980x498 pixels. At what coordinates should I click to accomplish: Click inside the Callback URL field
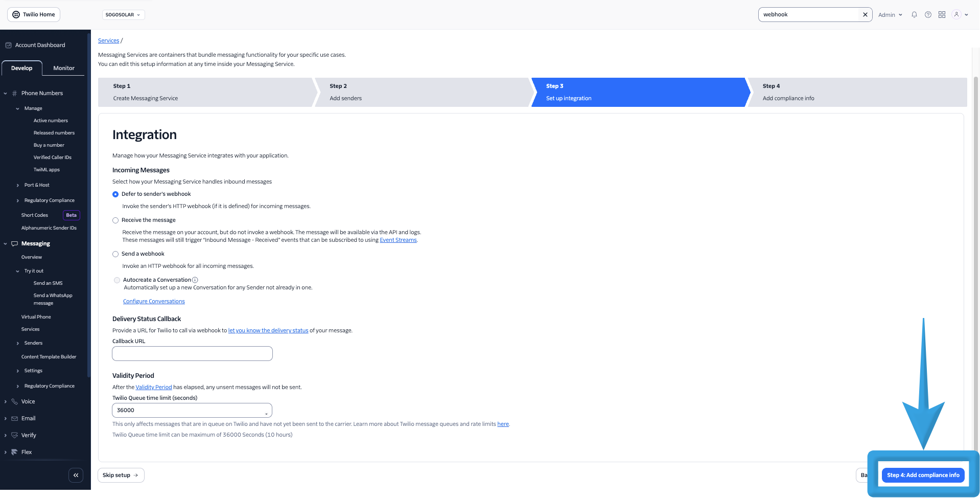[x=192, y=353]
